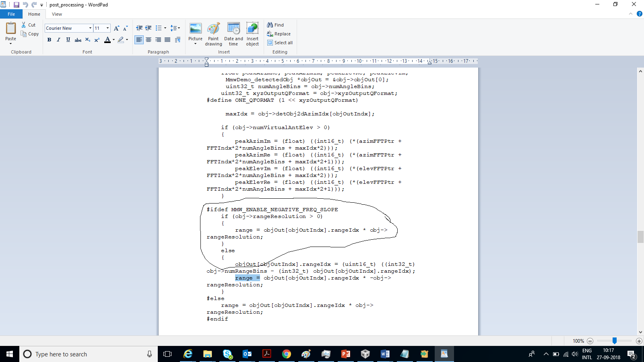Align text right
The image size is (644, 362).
pyautogui.click(x=158, y=40)
